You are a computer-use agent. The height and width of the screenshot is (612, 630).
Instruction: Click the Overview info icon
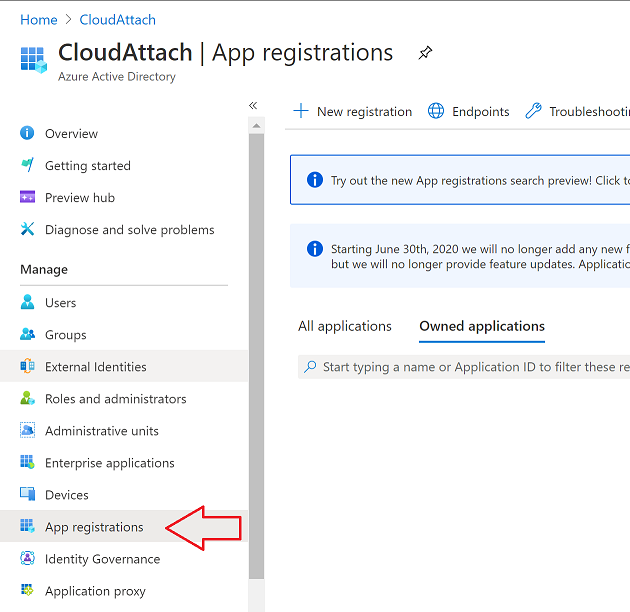click(x=27, y=133)
